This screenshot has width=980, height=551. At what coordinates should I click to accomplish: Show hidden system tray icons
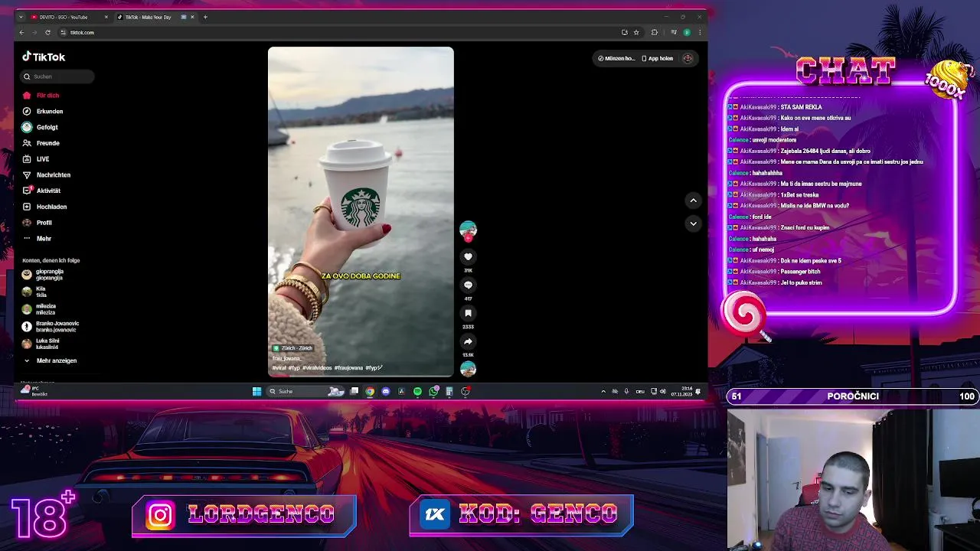tap(603, 391)
